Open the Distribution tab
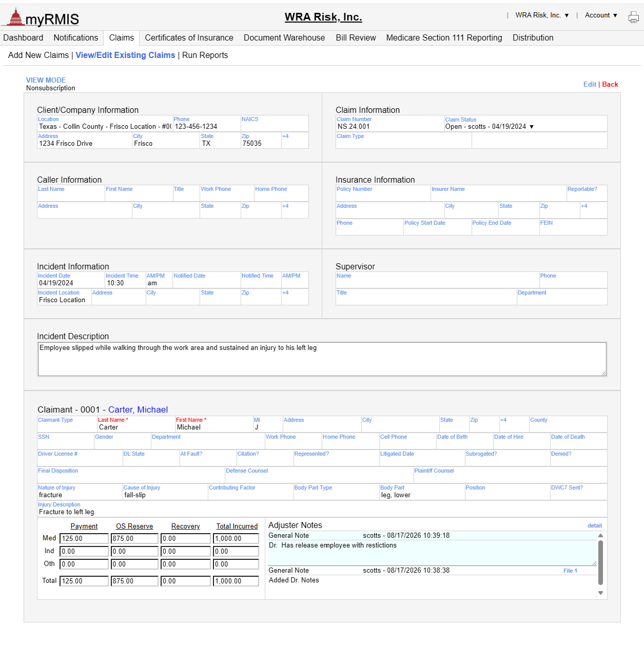The image size is (644, 645). (x=533, y=38)
